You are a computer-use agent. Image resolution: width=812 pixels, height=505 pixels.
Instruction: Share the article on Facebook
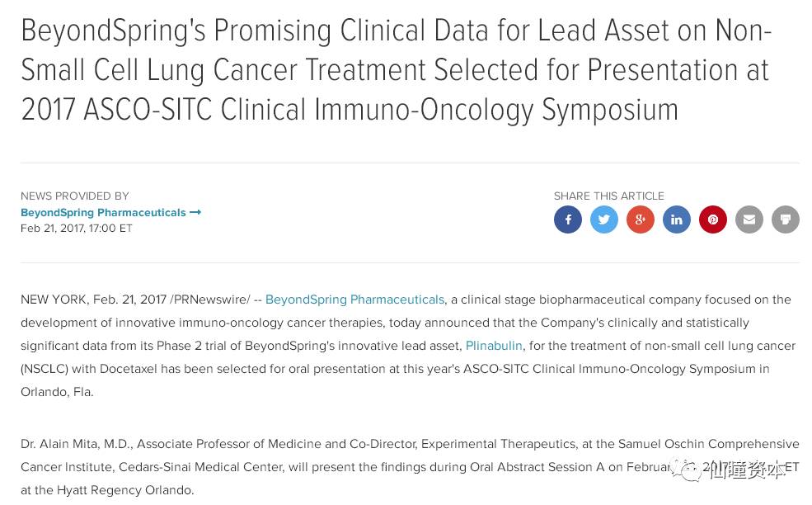(x=568, y=219)
